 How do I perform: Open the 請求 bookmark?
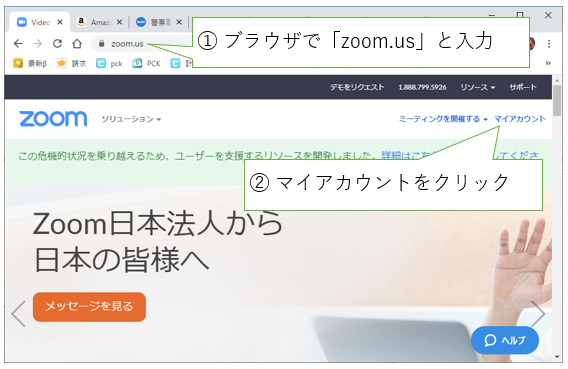tap(71, 63)
